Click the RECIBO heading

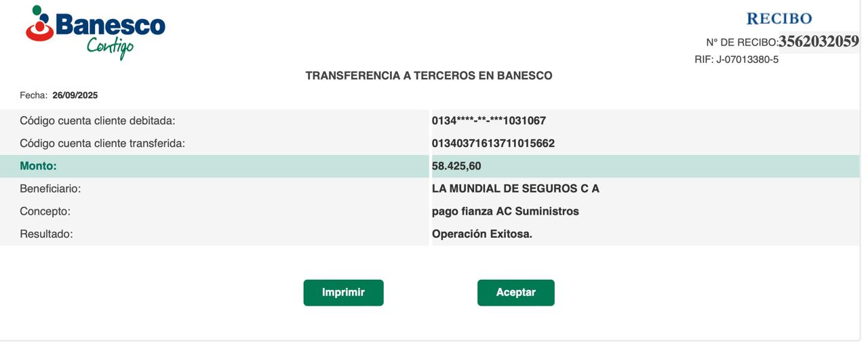(x=778, y=18)
